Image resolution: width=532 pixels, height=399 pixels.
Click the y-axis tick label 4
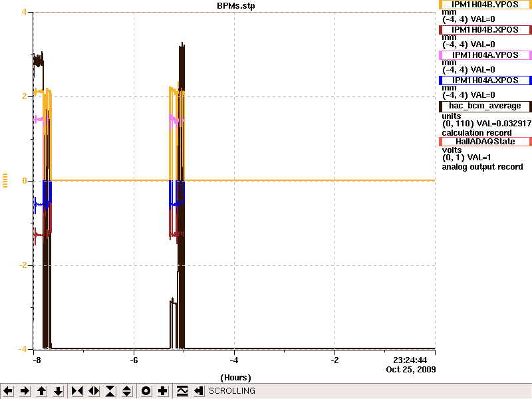pos(24,12)
